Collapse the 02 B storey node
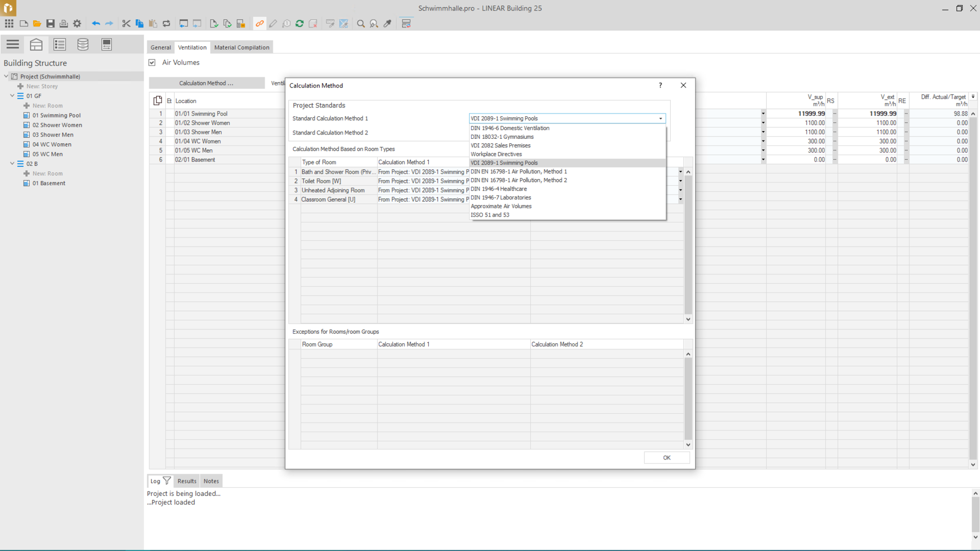Viewport: 980px width, 551px height. click(x=12, y=164)
